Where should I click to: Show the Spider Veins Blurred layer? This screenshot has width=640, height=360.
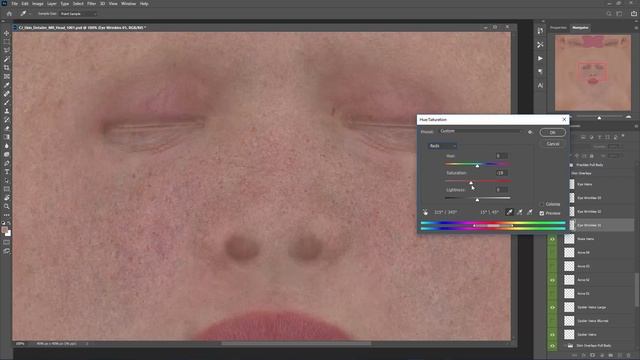(x=553, y=321)
